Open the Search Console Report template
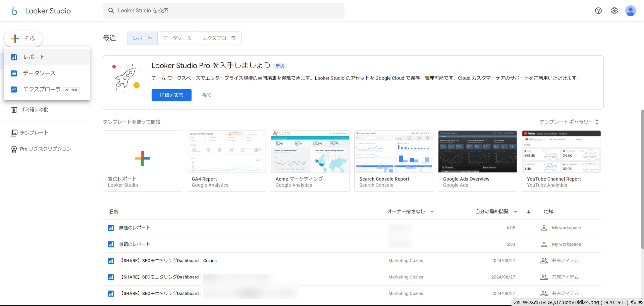This screenshot has width=644, height=306. [394, 161]
